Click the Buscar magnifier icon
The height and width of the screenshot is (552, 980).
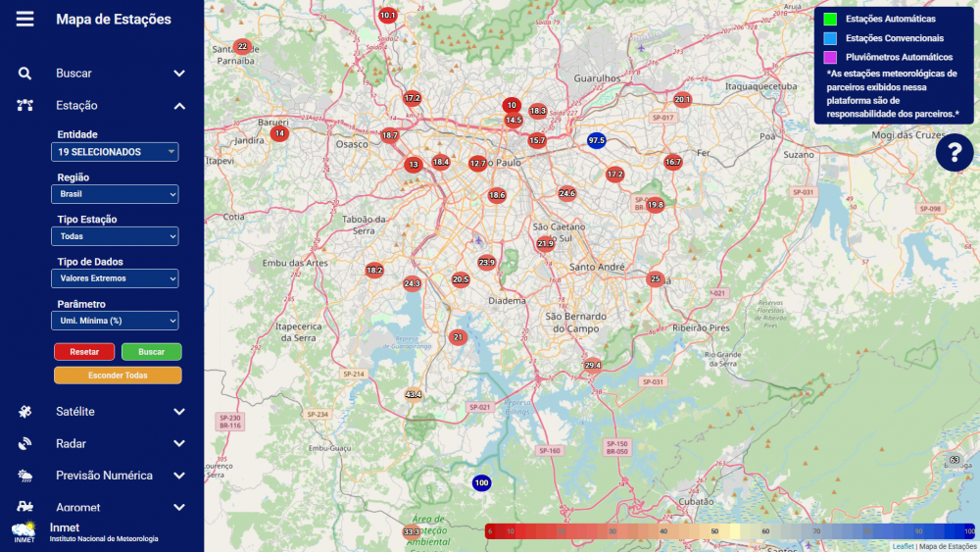pyautogui.click(x=24, y=74)
